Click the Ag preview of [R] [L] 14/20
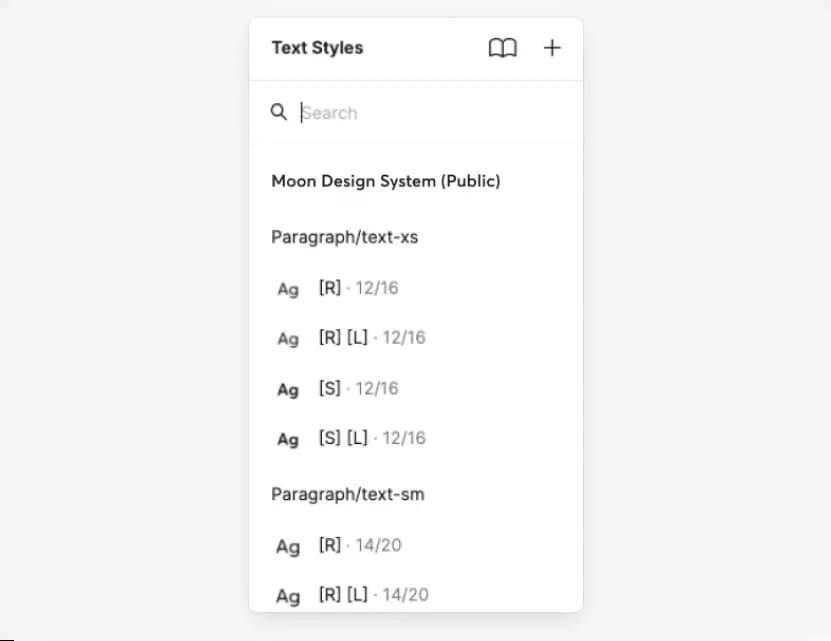The image size is (831, 641). (x=288, y=596)
